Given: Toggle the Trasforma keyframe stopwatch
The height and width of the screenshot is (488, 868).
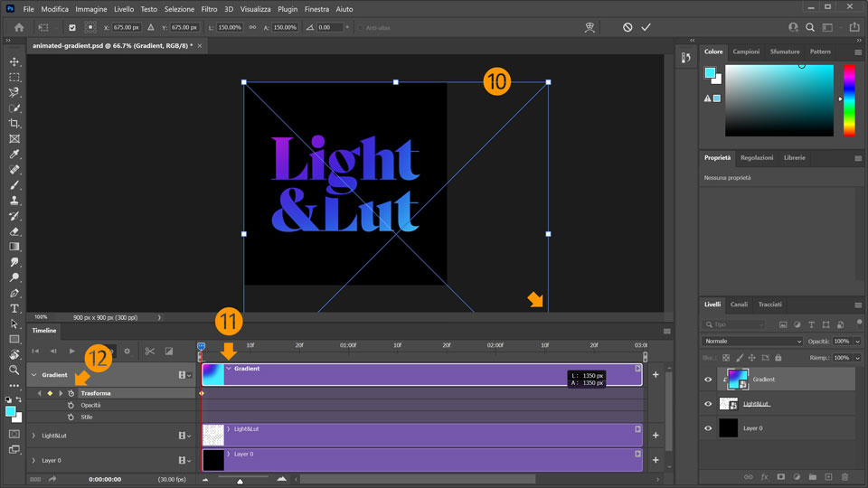Looking at the screenshot, I should [x=71, y=393].
